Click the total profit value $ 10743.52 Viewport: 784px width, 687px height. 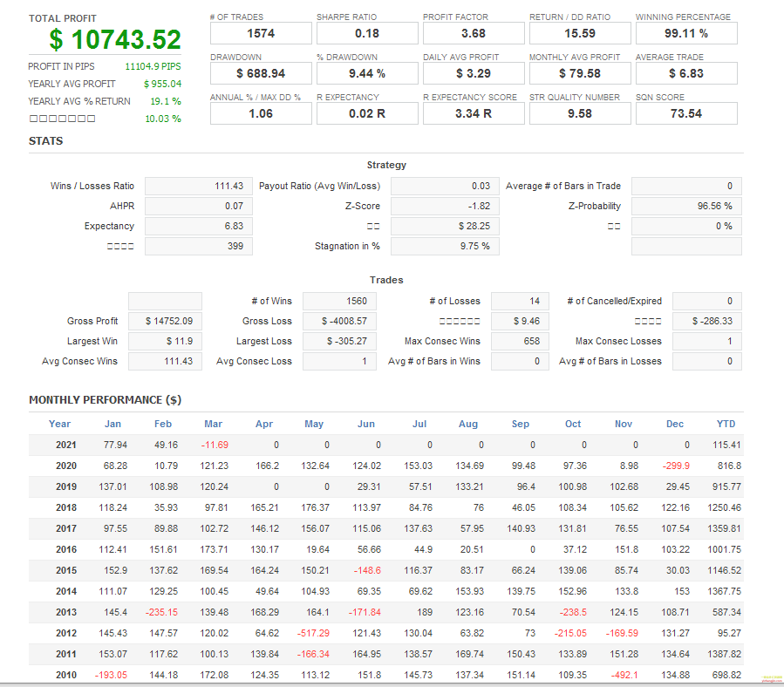pyautogui.click(x=115, y=39)
